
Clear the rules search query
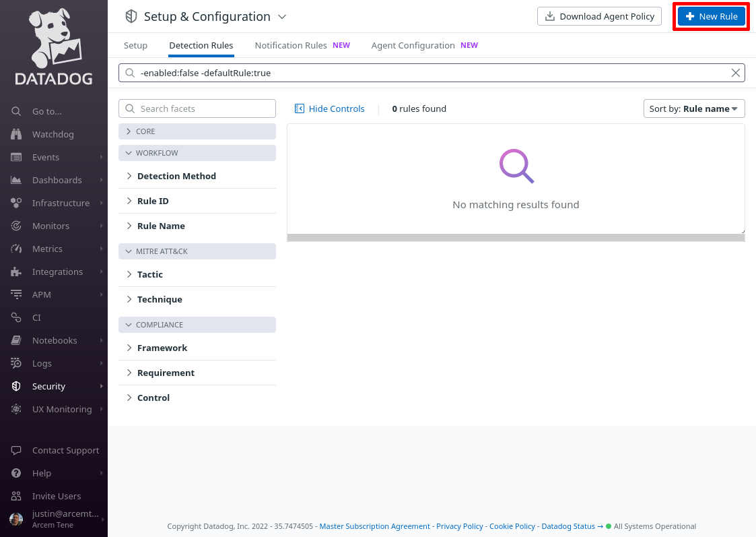point(736,73)
